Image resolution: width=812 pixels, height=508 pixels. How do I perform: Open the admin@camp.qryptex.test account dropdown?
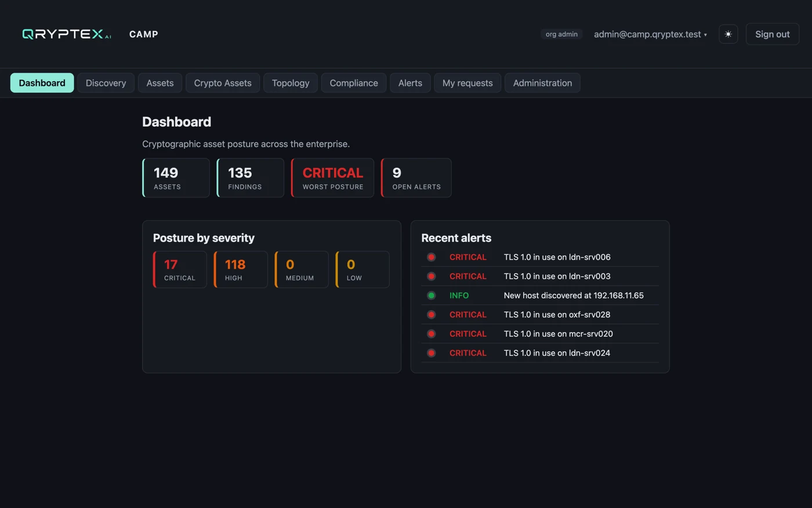pos(650,34)
